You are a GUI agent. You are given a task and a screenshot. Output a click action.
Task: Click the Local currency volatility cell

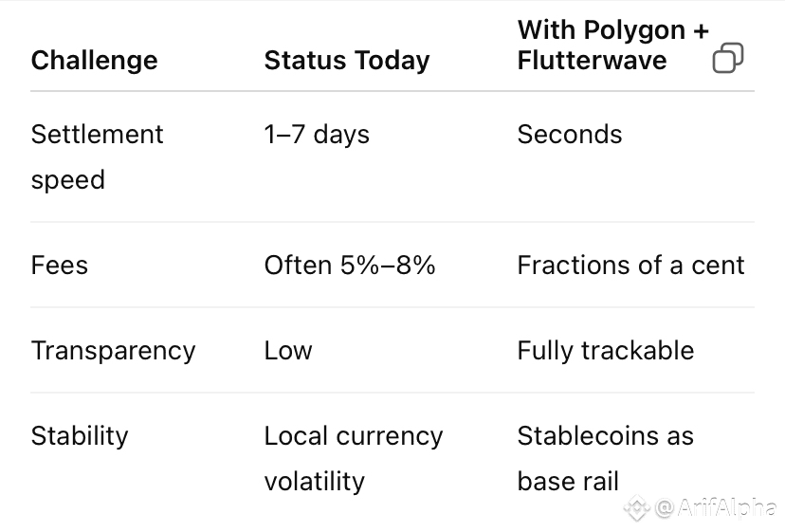pos(354,458)
